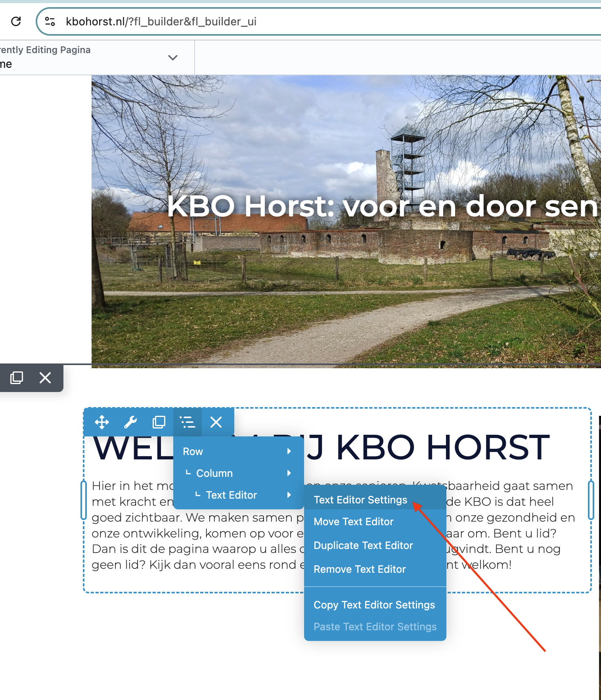The height and width of the screenshot is (700, 601).
Task: Grab the right column resize handle
Action: (591, 500)
